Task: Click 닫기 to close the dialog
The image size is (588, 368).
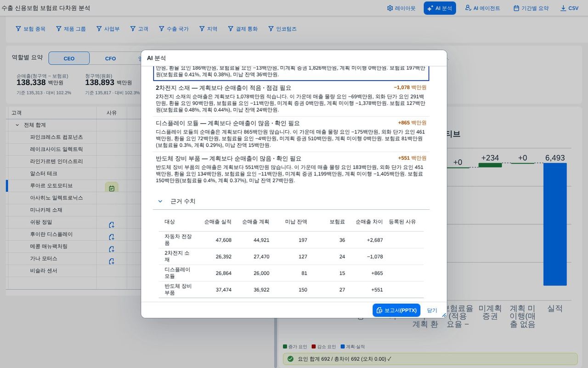Action: (432, 310)
